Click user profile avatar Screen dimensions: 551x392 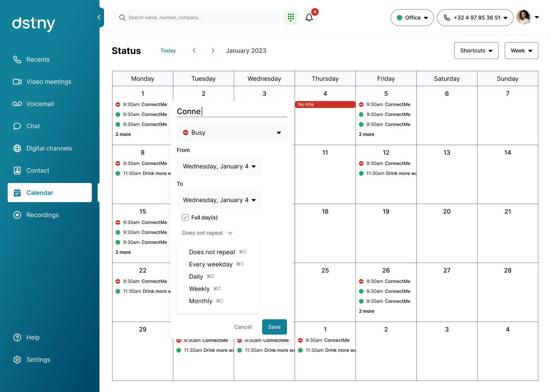524,17
